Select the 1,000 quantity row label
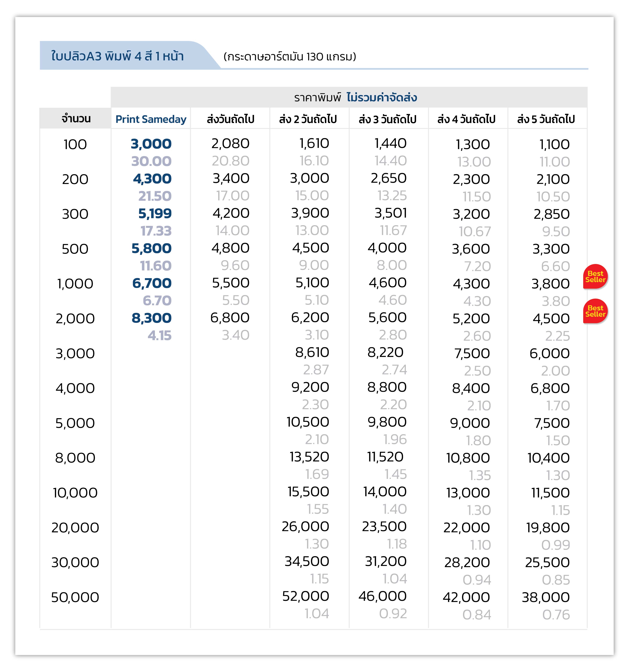The height and width of the screenshot is (672, 629). click(x=75, y=284)
